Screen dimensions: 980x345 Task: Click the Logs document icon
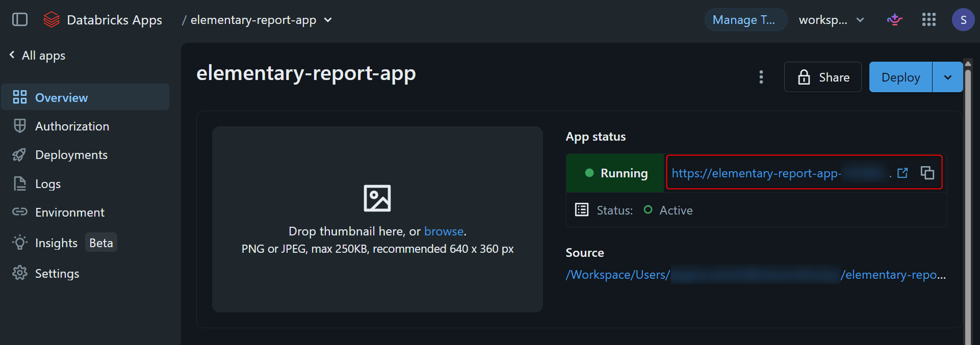[20, 183]
